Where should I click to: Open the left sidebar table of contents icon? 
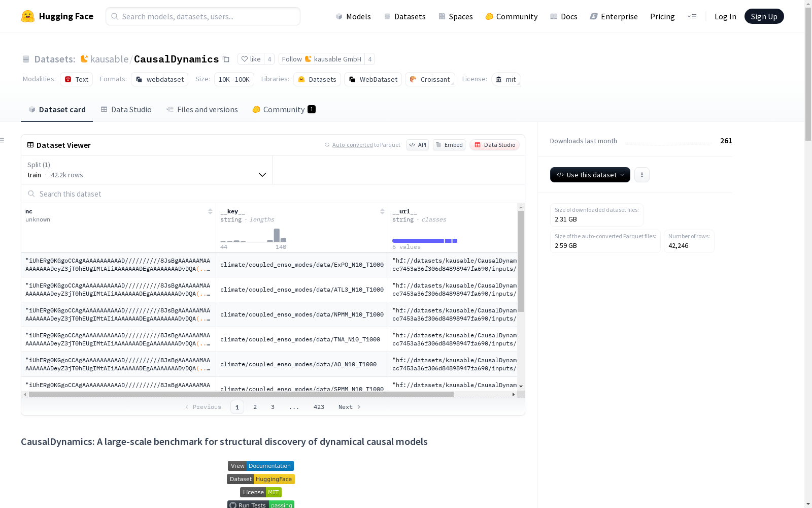pyautogui.click(x=3, y=140)
